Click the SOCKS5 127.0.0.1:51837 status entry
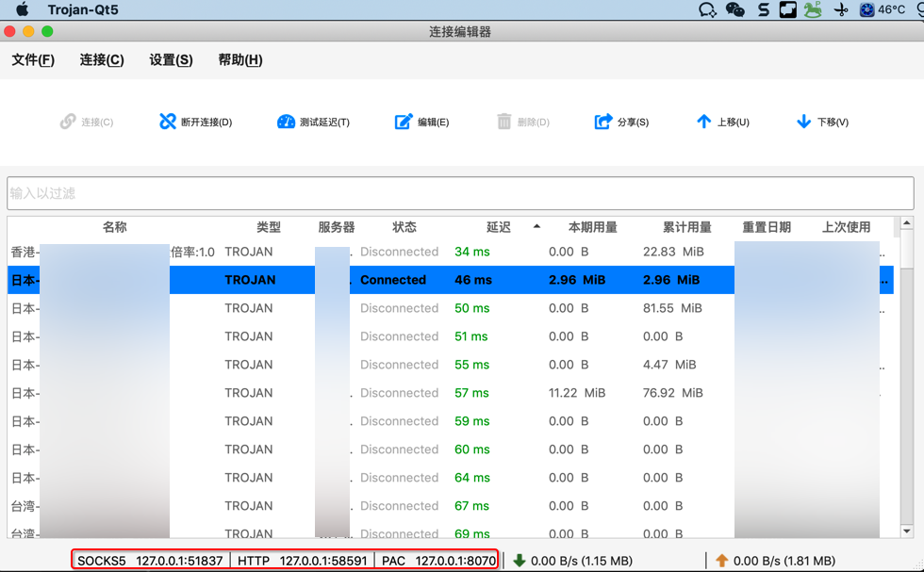This screenshot has height=572, width=924. click(x=150, y=561)
